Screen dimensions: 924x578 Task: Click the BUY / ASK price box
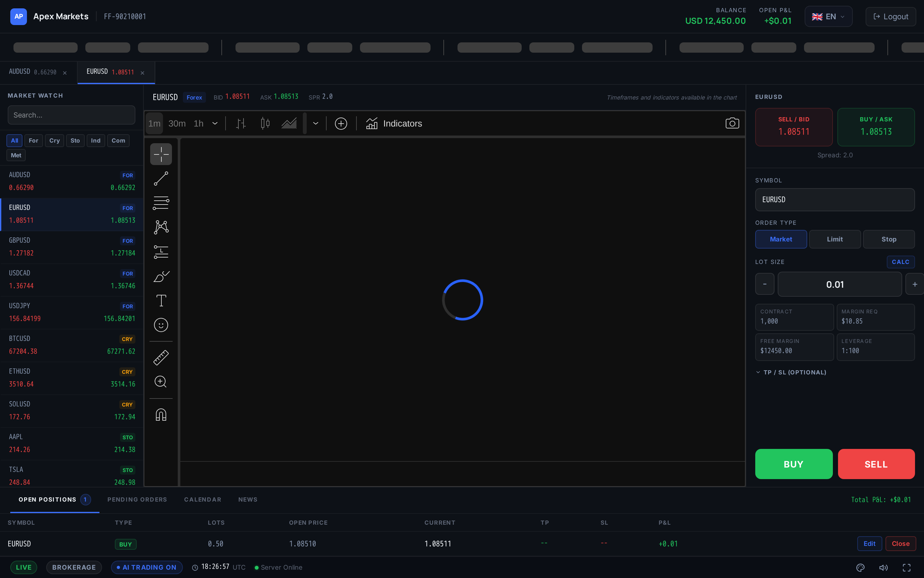tap(876, 127)
